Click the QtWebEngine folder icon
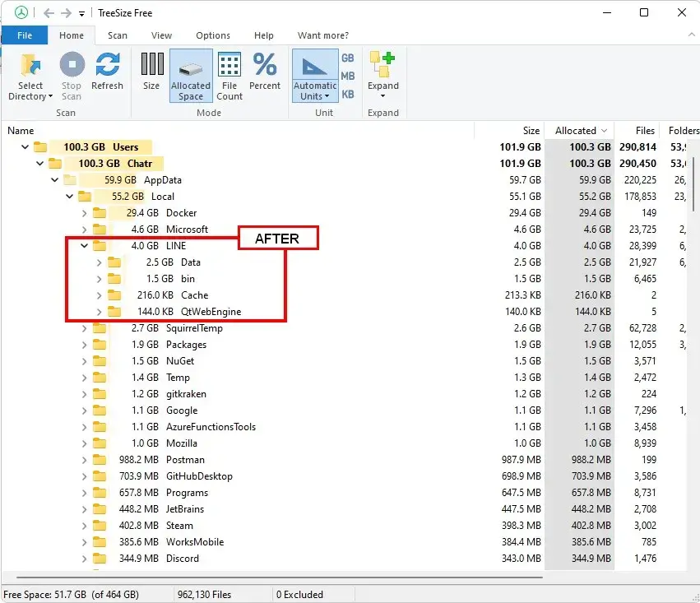 point(114,312)
